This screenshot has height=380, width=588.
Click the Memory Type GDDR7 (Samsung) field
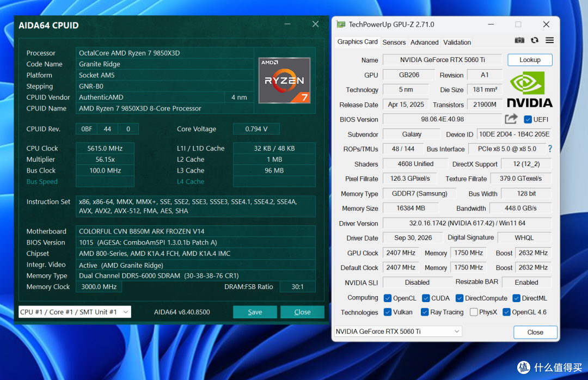[x=420, y=194]
